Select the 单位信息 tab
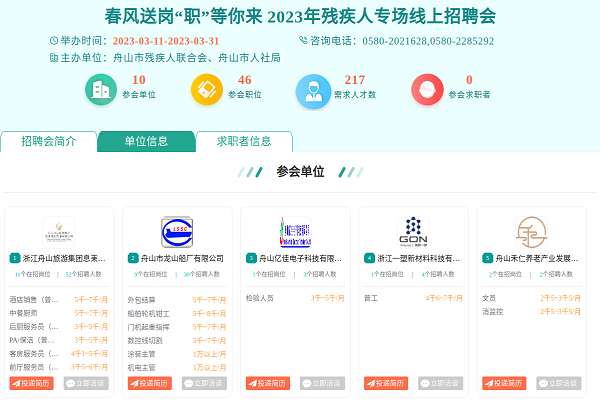Image resolution: width=600 pixels, height=405 pixels. click(146, 142)
